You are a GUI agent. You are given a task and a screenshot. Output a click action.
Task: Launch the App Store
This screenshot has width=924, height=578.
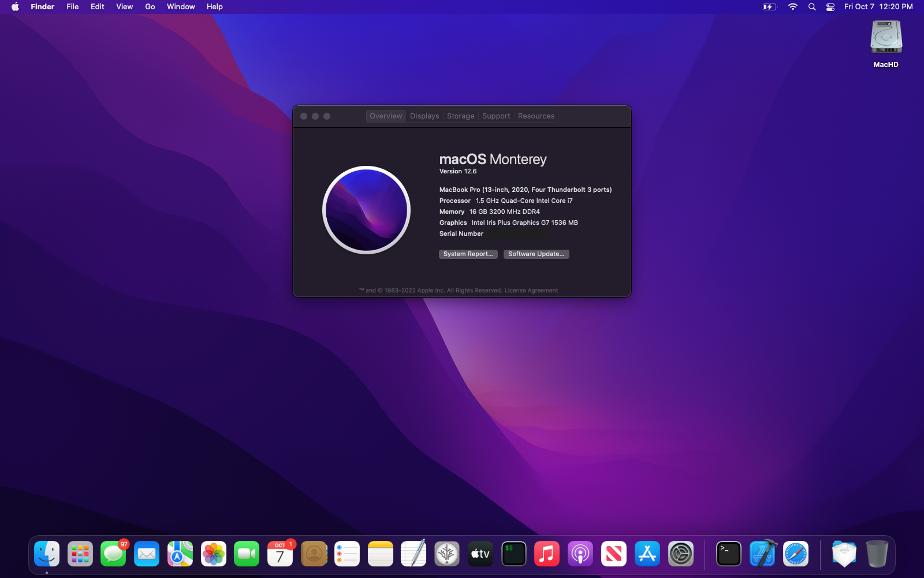(647, 554)
